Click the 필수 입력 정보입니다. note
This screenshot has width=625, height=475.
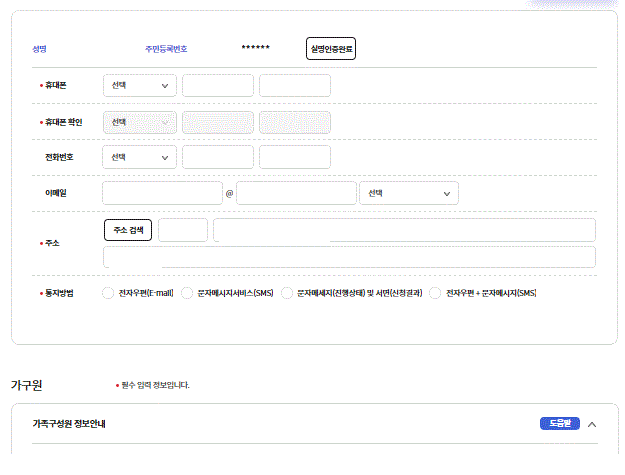pyautogui.click(x=155, y=385)
